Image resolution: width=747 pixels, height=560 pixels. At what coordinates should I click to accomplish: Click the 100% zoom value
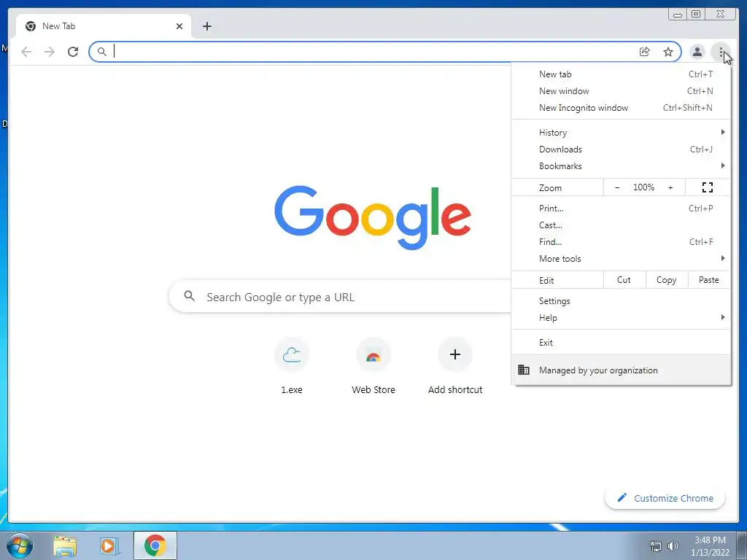tap(643, 187)
